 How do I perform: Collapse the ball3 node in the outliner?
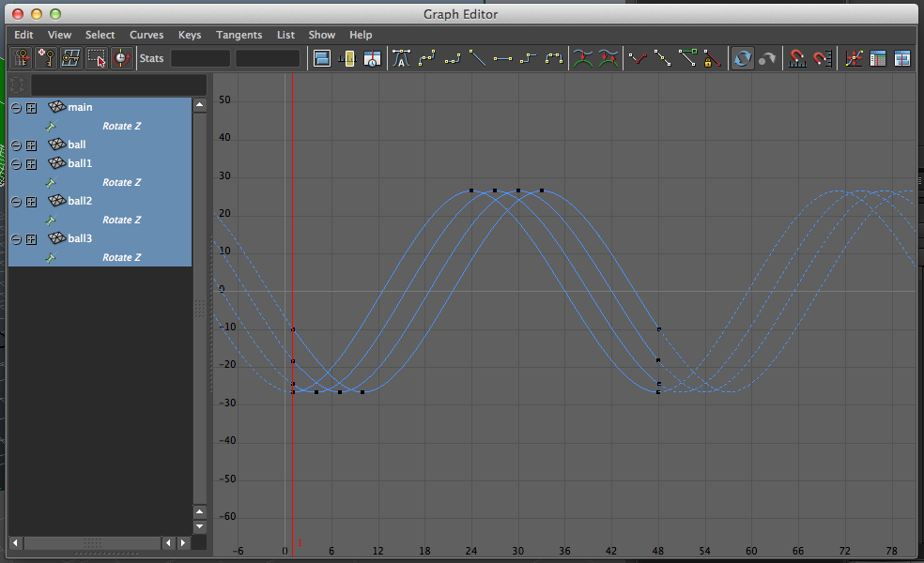click(15, 238)
